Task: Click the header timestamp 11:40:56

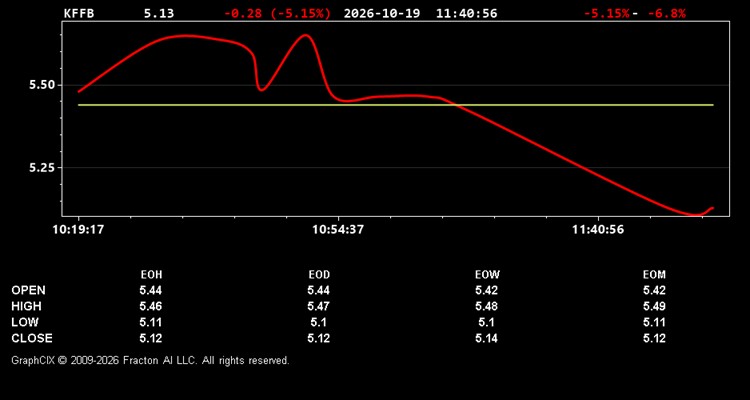Action: point(466,13)
